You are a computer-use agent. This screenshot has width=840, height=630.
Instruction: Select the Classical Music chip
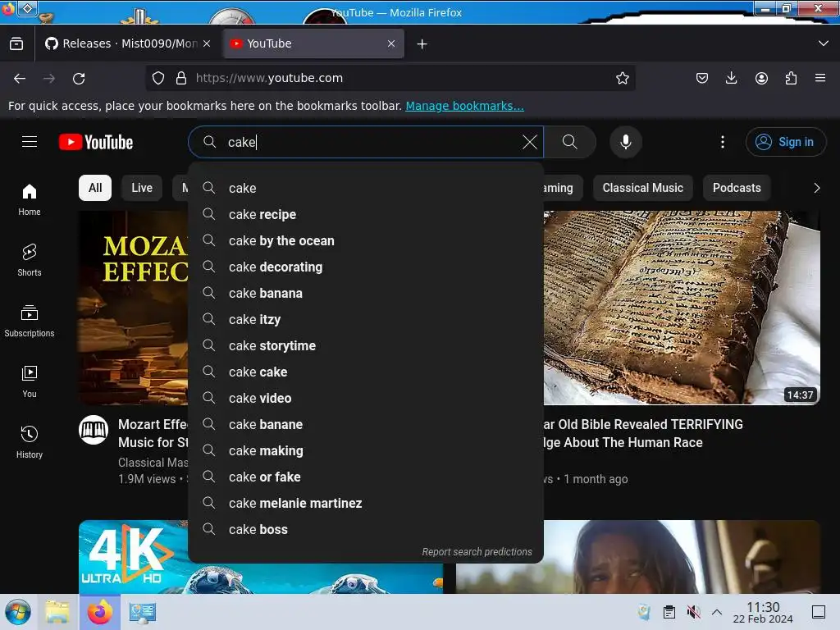point(642,188)
